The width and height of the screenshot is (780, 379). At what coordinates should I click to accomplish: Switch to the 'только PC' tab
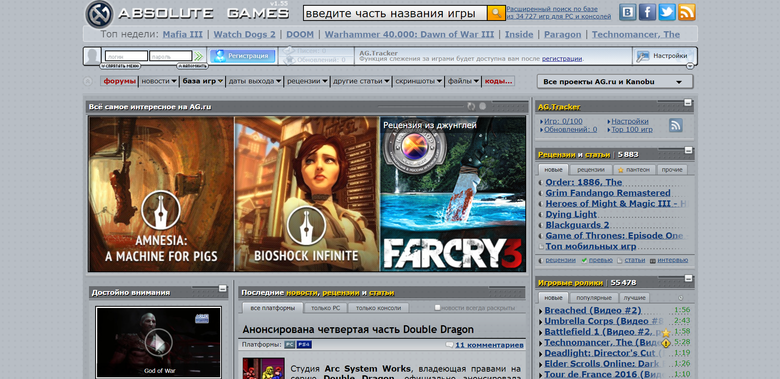[x=326, y=308]
